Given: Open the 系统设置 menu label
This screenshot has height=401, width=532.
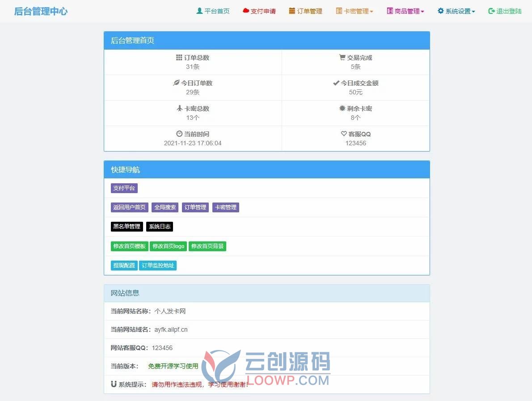Looking at the screenshot, I should [458, 11].
